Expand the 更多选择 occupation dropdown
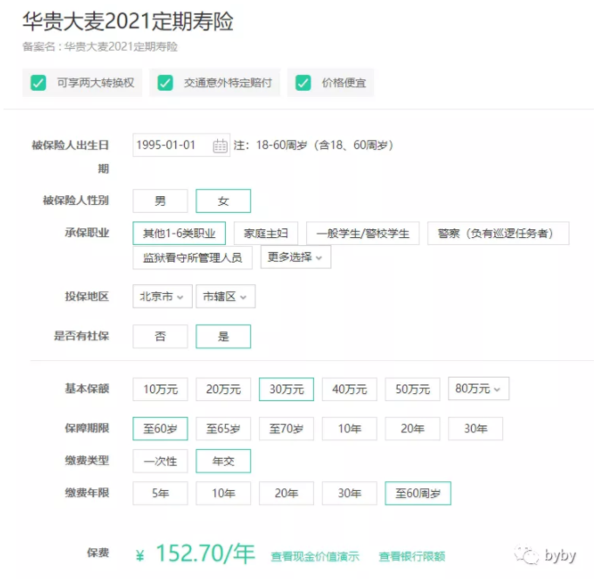 [x=296, y=257]
